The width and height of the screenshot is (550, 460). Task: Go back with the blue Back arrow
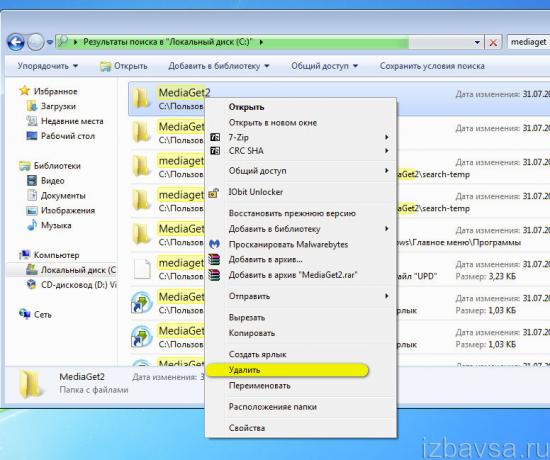16,42
